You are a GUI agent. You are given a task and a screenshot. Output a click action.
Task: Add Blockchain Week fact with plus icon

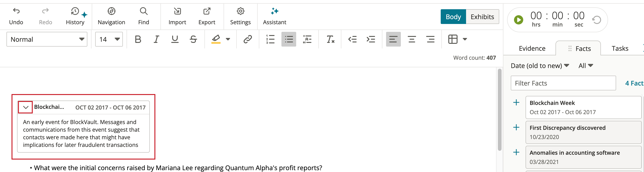click(x=516, y=103)
